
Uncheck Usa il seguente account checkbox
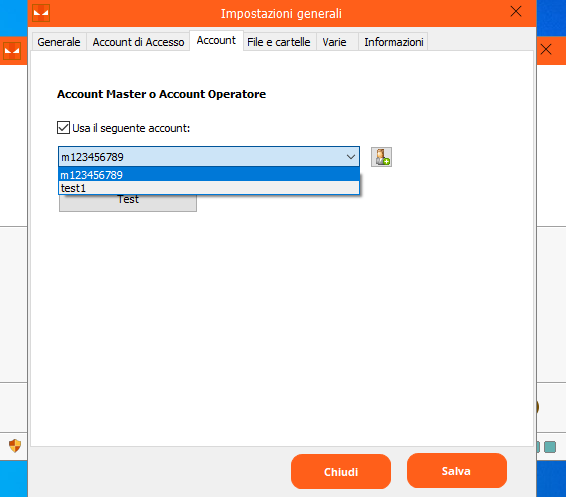tap(64, 128)
